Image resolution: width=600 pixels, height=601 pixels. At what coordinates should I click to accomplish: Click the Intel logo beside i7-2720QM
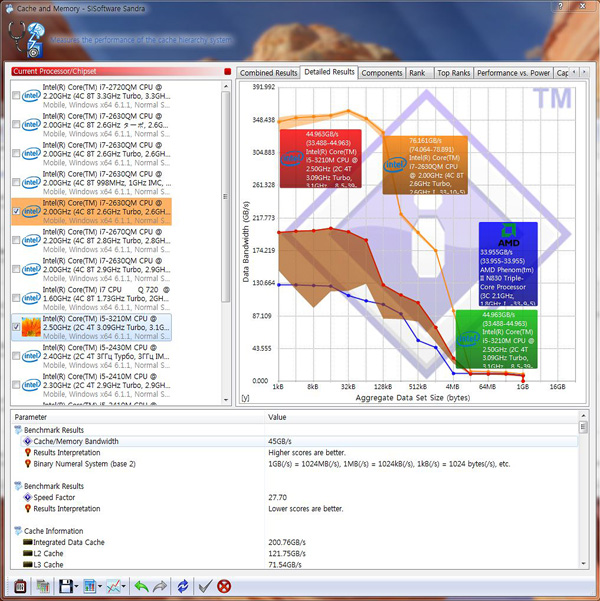pyautogui.click(x=31, y=95)
